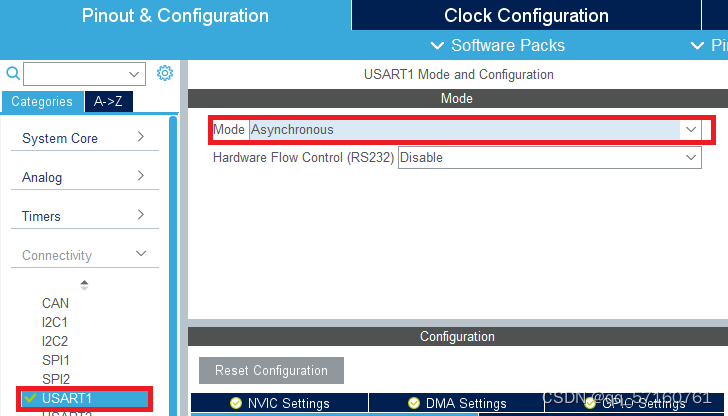Open the GPIO Settings tab
This screenshot has width=728, height=416.
click(636, 403)
